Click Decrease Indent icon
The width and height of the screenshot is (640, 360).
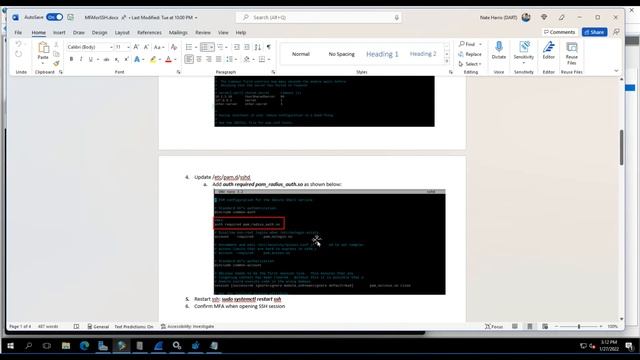click(x=237, y=47)
